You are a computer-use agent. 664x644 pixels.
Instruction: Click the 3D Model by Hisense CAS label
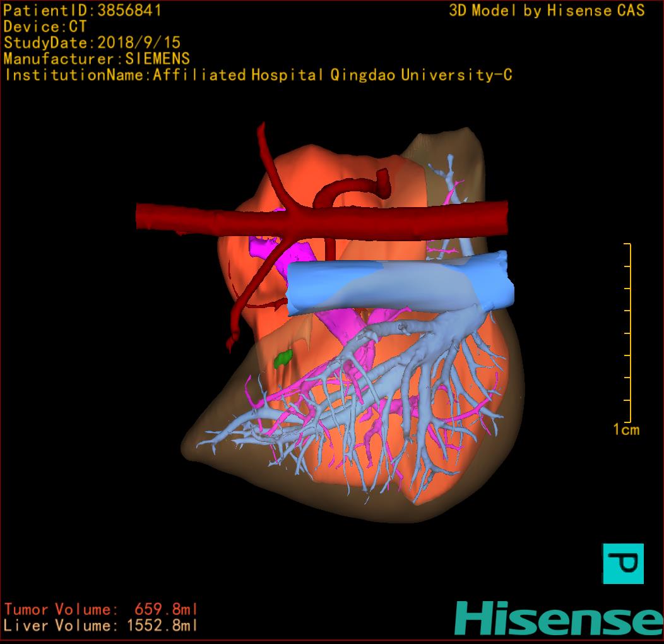(547, 10)
